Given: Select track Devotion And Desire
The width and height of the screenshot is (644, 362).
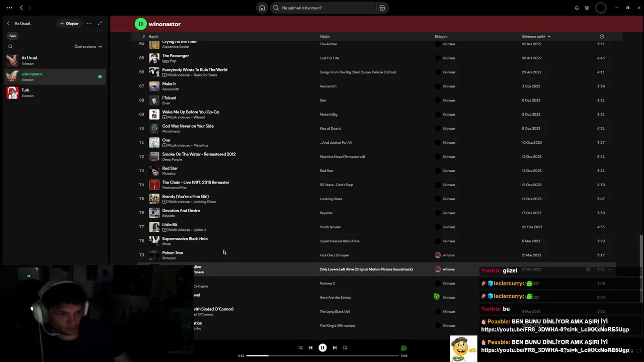Looking at the screenshot, I should pyautogui.click(x=181, y=210).
